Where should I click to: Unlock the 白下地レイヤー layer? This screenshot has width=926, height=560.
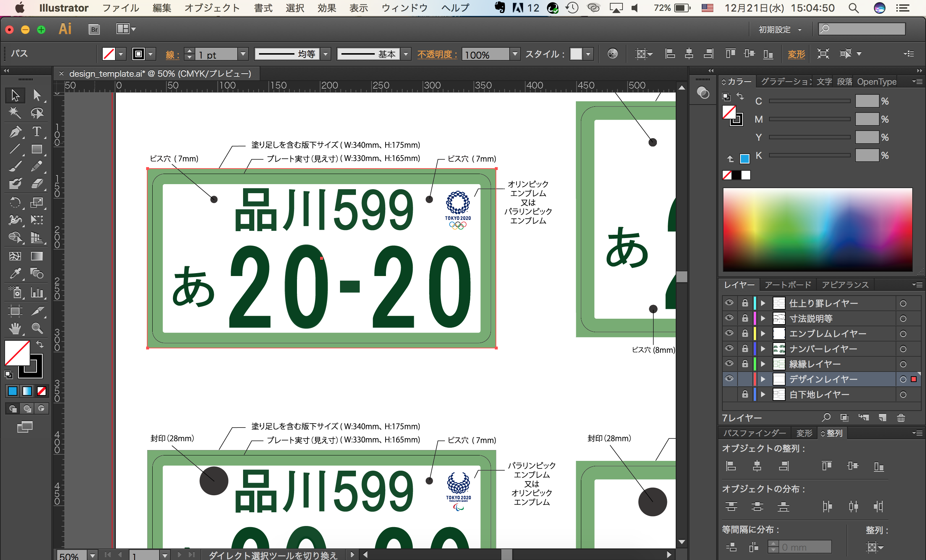pyautogui.click(x=745, y=394)
